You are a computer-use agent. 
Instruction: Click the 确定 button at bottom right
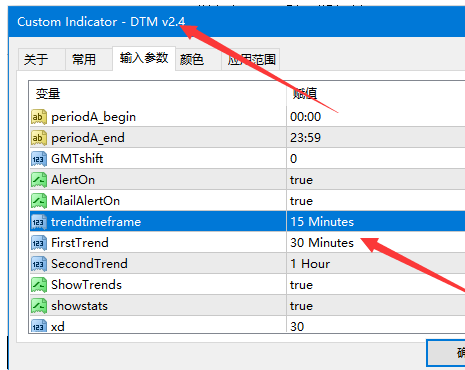point(446,353)
